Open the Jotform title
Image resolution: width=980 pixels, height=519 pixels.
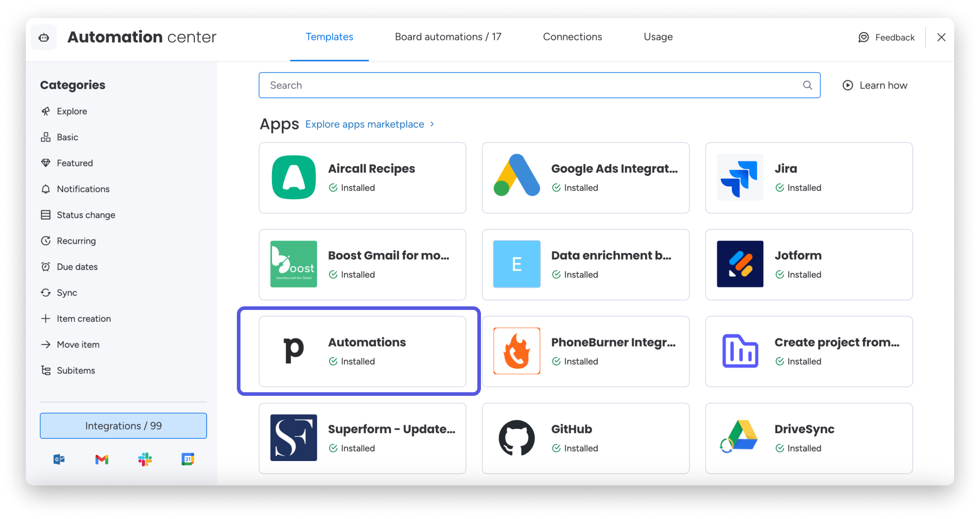click(x=798, y=256)
